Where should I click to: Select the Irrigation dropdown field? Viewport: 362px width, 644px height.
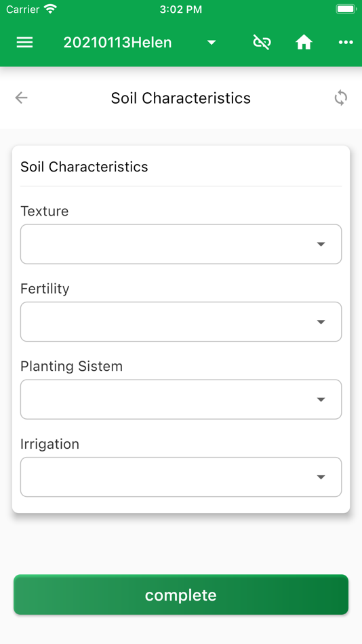(181, 477)
